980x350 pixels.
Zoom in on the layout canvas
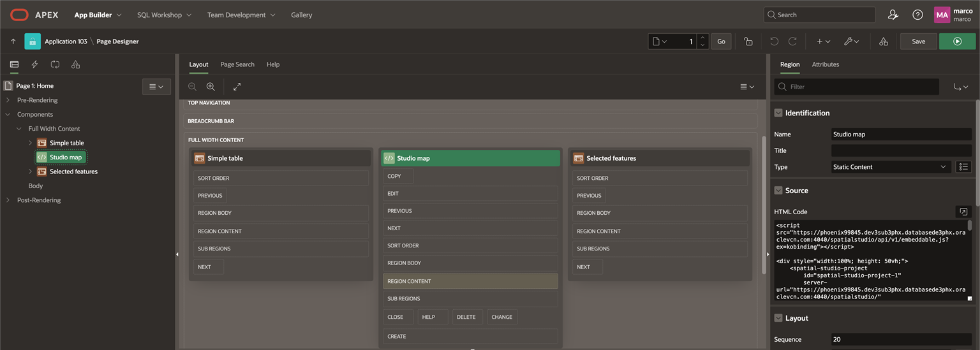[211, 87]
